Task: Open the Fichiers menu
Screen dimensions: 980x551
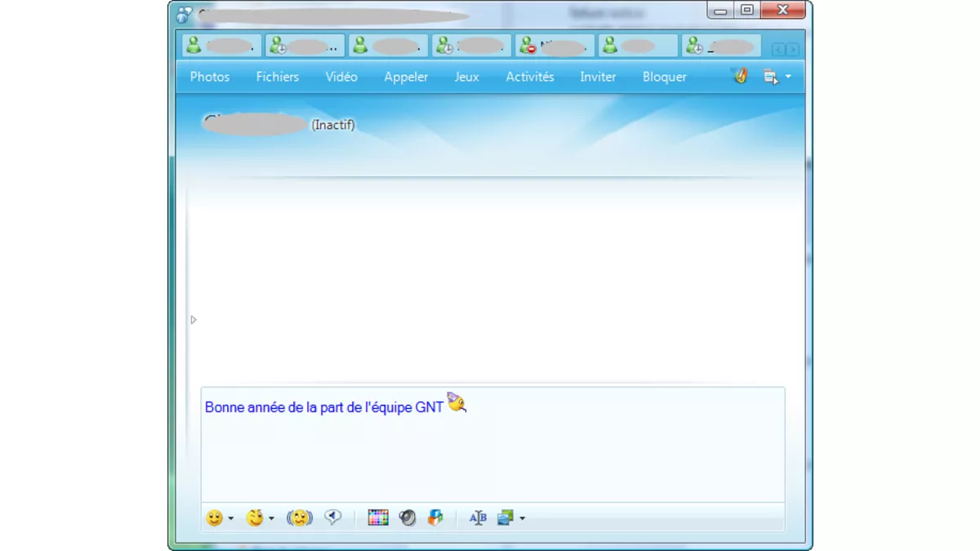Action: coord(277,76)
